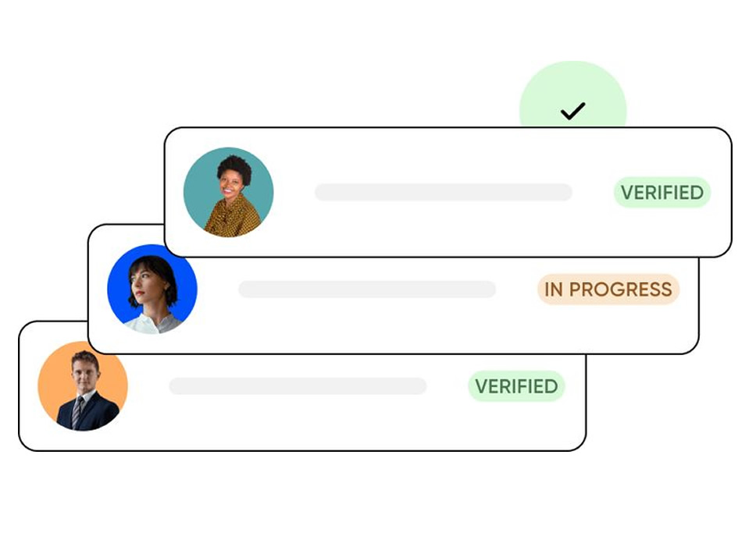This screenshot has height=540, width=756.
Task: Open the teal-background woman's avatar
Action: point(229,192)
